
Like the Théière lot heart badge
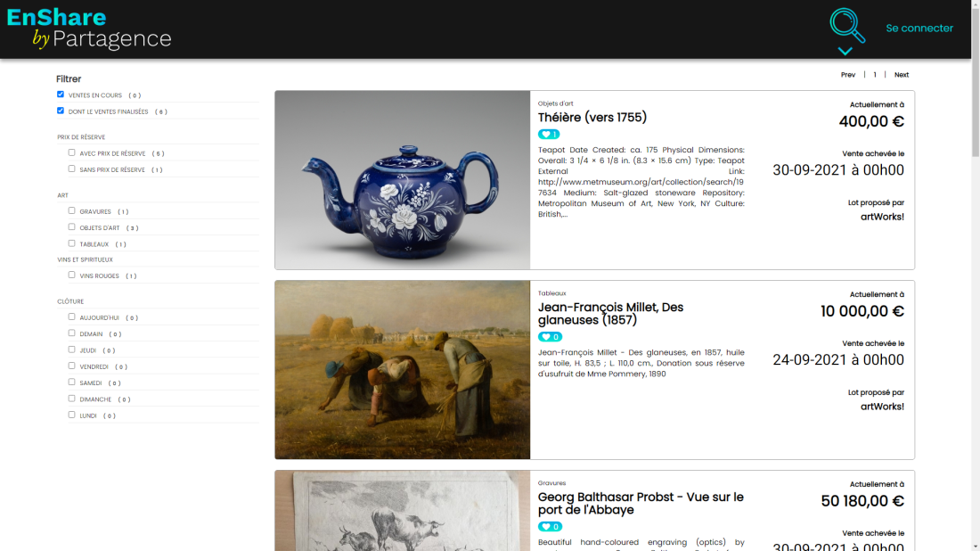[549, 135]
